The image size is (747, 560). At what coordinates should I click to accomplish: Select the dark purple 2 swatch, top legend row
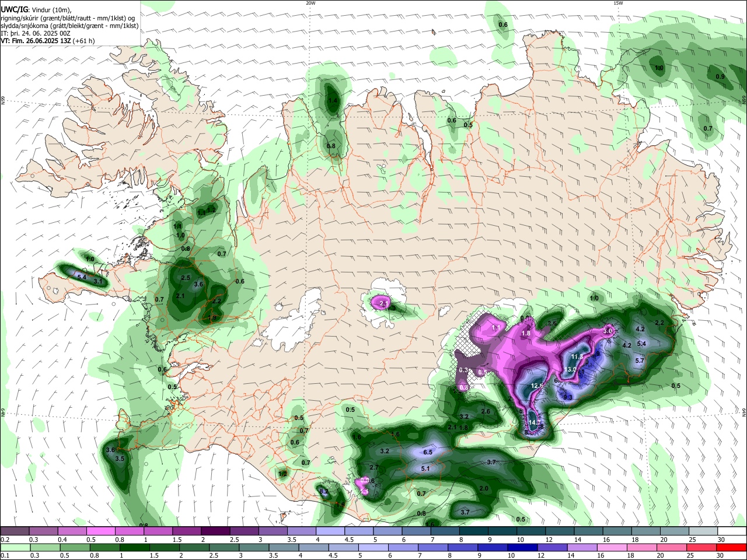pyautogui.click(x=215, y=531)
